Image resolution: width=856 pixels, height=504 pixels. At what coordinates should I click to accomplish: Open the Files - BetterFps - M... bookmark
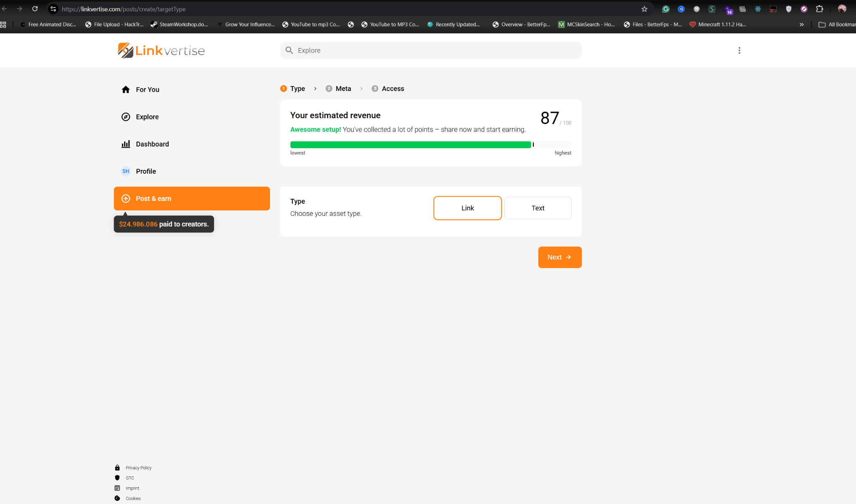tap(653, 25)
